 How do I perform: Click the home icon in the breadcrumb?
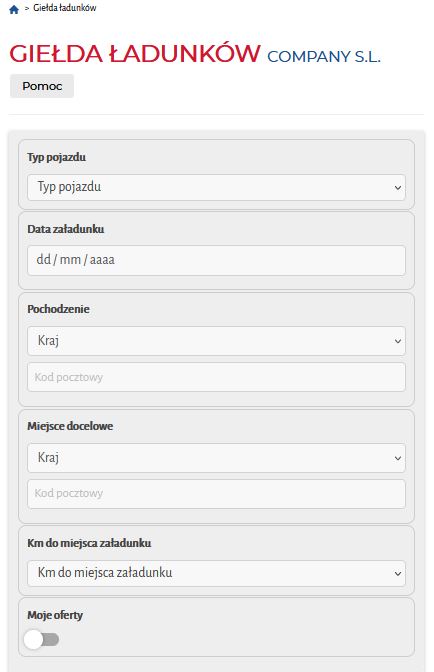(14, 9)
